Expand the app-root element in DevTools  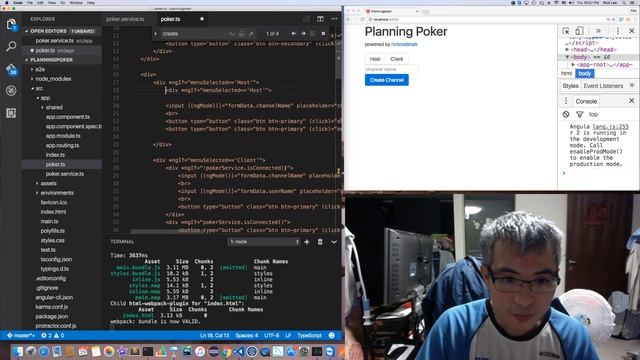(x=573, y=64)
